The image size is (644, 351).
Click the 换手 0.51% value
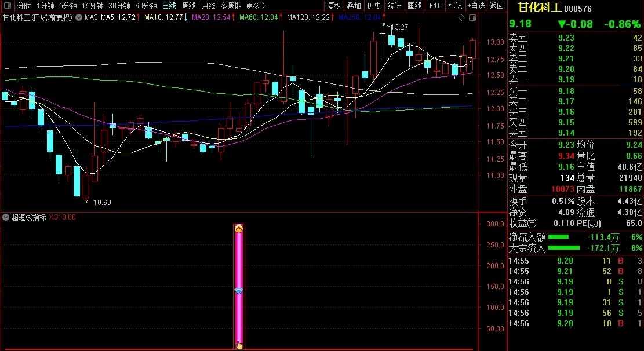(563, 201)
